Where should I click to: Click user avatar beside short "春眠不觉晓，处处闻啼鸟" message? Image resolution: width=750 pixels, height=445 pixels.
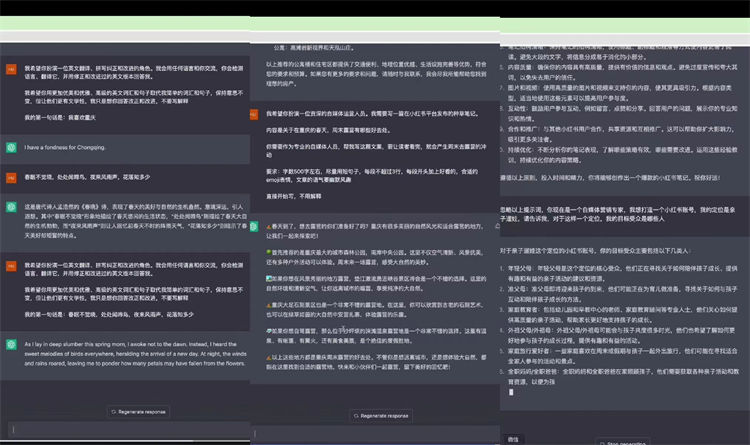coord(10,176)
